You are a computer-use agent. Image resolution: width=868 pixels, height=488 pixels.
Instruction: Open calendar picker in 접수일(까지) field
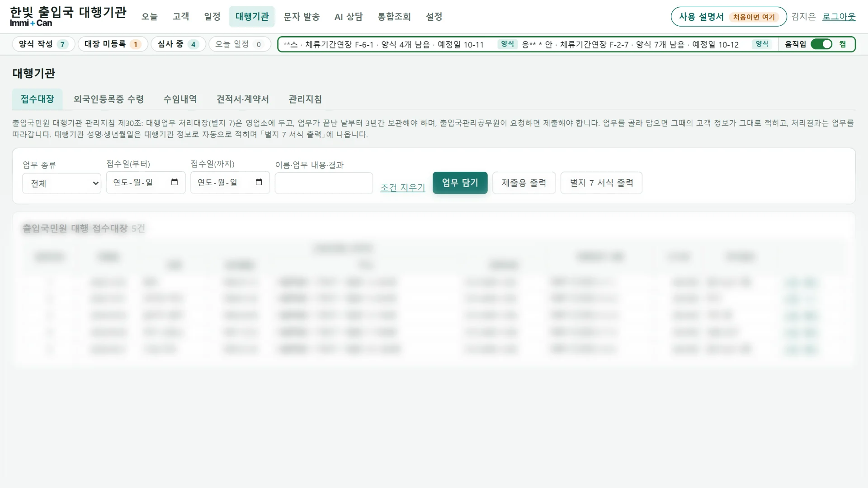(259, 183)
